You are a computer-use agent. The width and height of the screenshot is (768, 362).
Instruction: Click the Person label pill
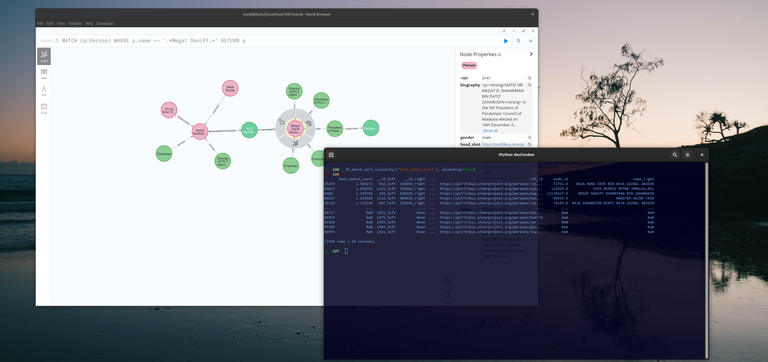469,65
